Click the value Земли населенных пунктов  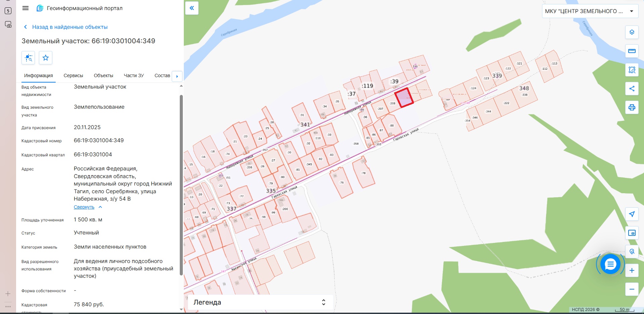tap(110, 247)
